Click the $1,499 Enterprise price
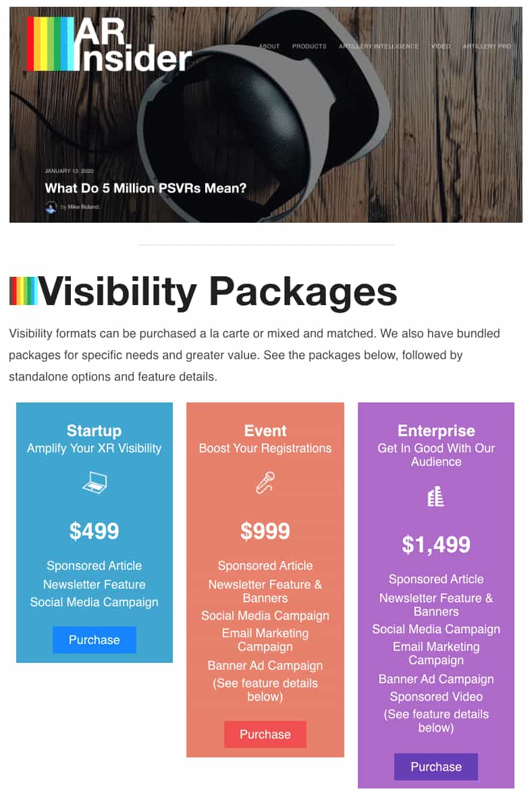This screenshot has height=802, width=532. [436, 544]
